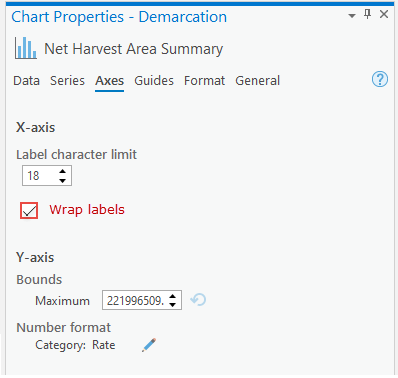
Task: Click the Wrap labels text label
Action: coord(87,210)
